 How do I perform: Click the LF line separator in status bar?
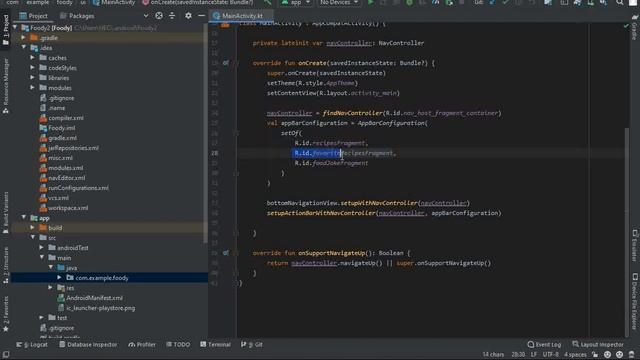(x=533, y=354)
